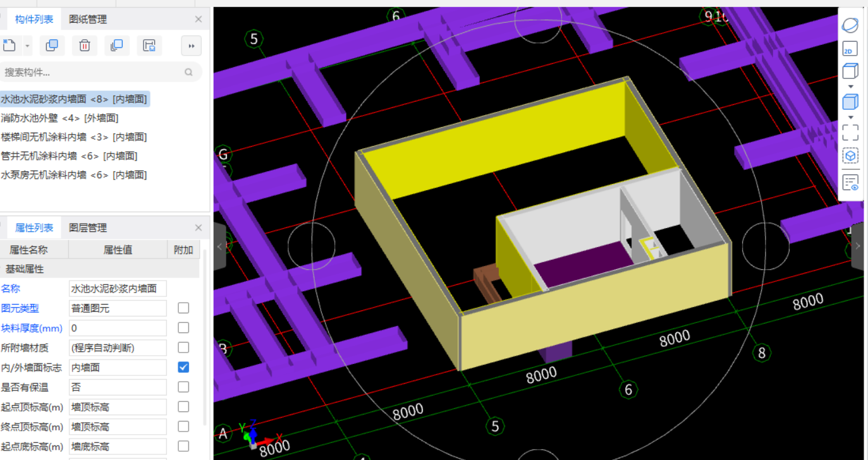The image size is (868, 460).
Task: Open the 起点底标高(m) value field
Action: tap(118, 446)
